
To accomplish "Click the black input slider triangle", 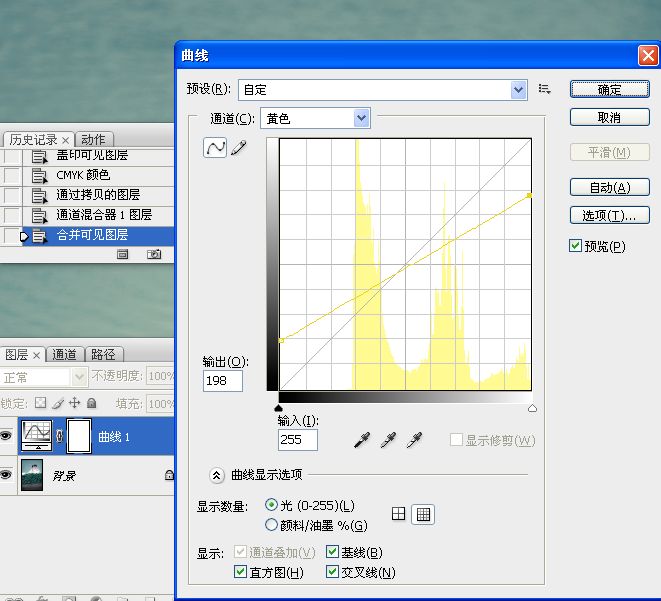I will point(278,408).
